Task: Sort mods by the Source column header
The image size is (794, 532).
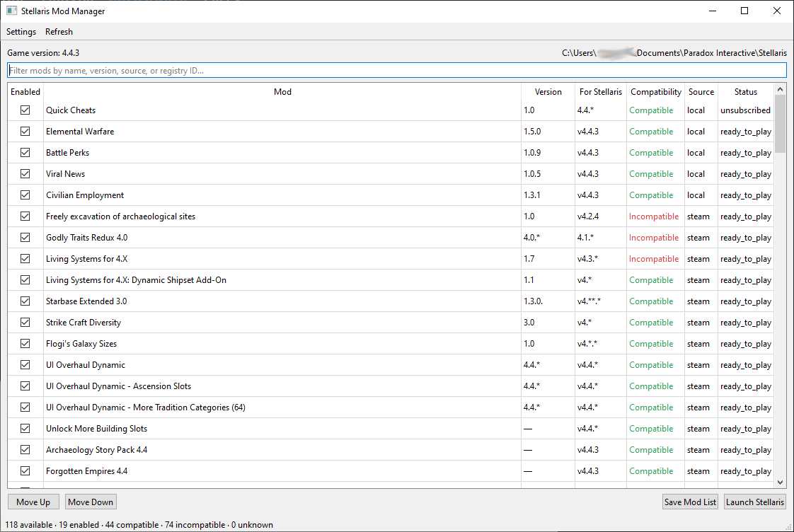Action: [x=701, y=92]
